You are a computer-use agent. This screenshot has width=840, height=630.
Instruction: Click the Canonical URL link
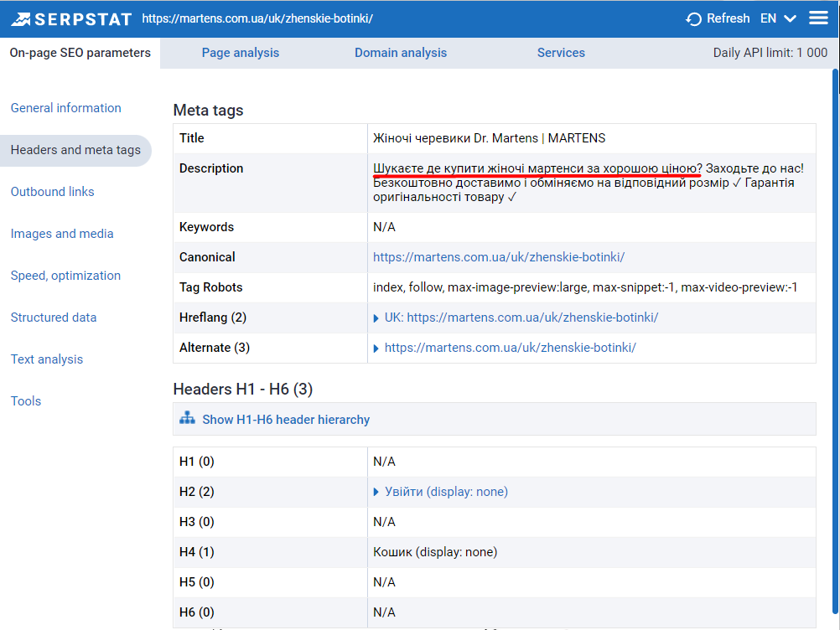[499, 257]
